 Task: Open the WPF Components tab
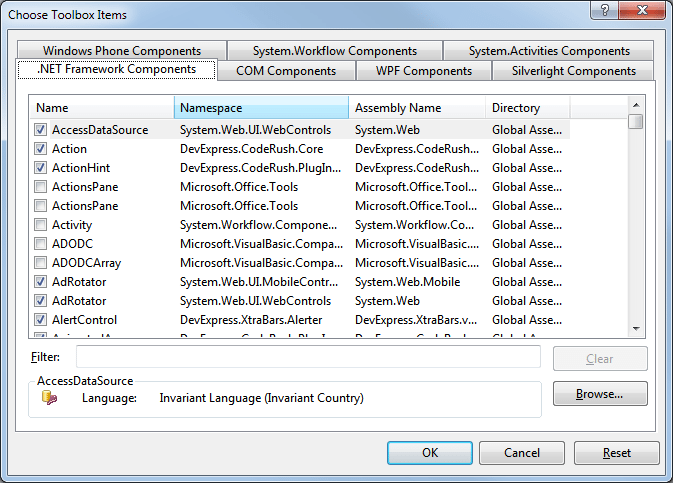click(424, 70)
